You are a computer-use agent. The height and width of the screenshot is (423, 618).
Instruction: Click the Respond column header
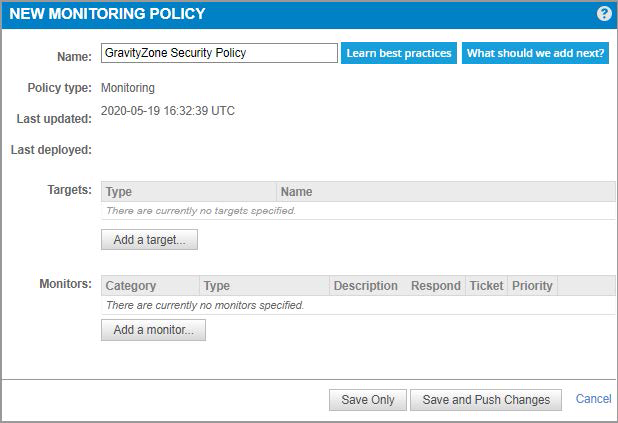[436, 285]
